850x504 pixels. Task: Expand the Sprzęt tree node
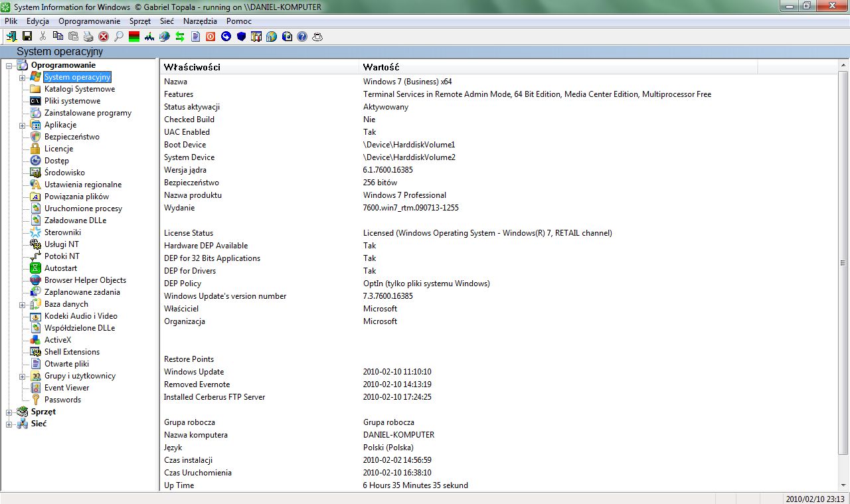point(8,412)
